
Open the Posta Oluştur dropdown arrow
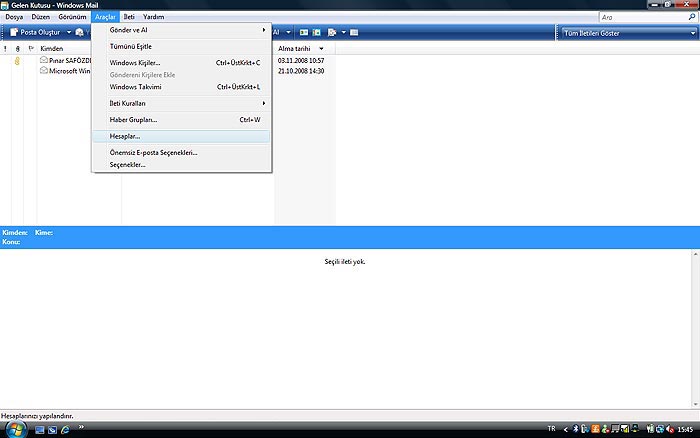(69, 32)
